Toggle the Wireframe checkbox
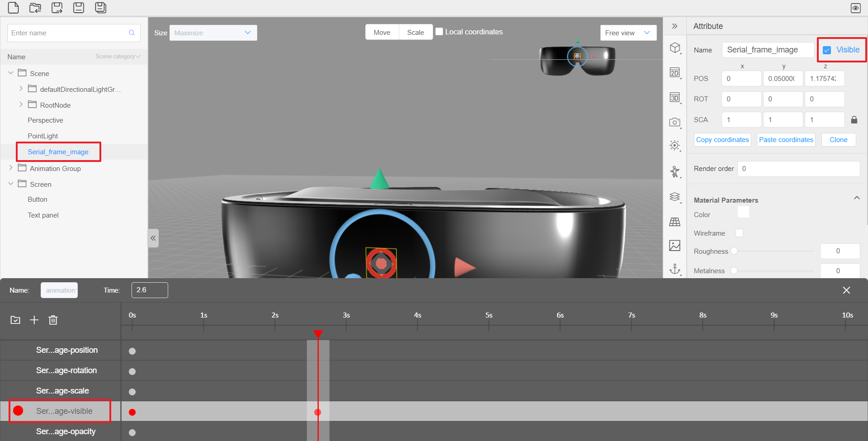 [x=740, y=233]
